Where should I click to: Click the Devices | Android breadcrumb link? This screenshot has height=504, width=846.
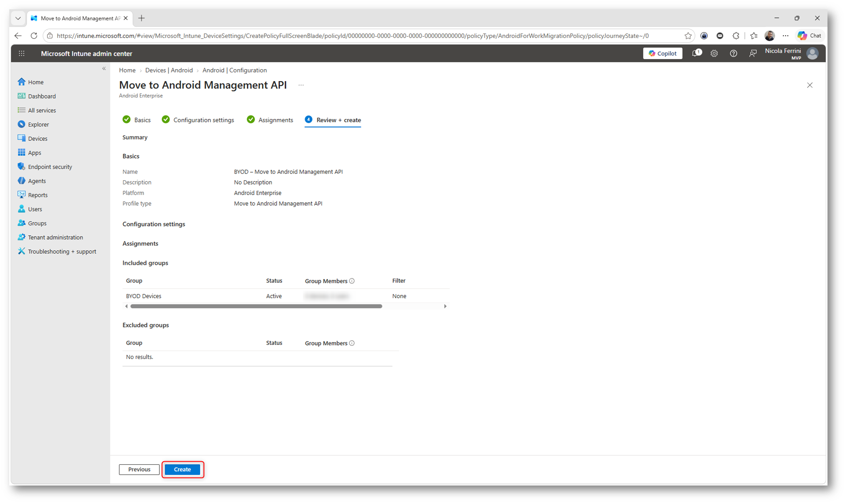tap(169, 70)
